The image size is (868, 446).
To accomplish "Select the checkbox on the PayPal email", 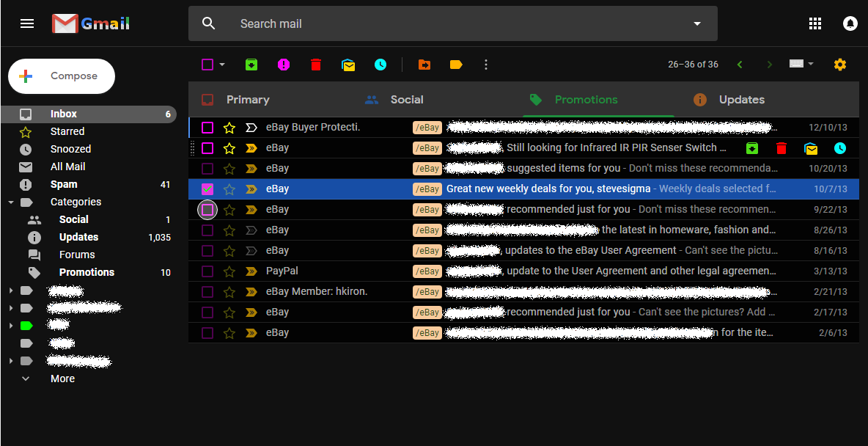I will click(207, 271).
